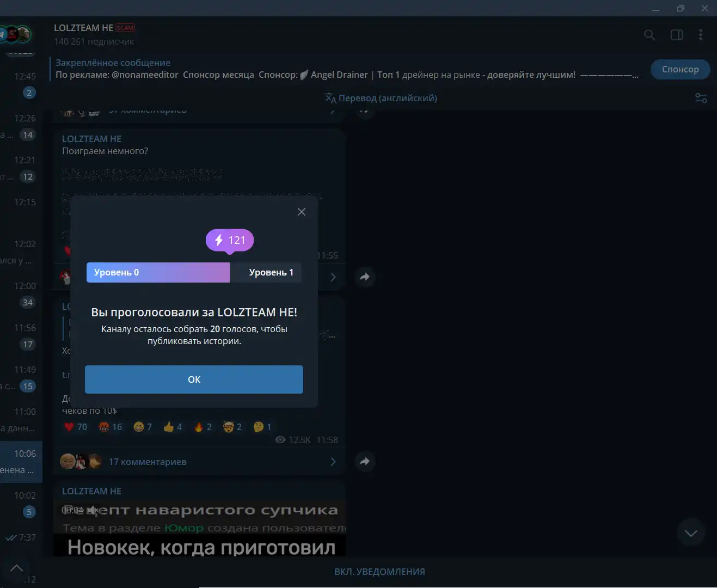Open the chat with 17 unread at 11:56
This screenshot has width=717, height=588.
(21, 336)
